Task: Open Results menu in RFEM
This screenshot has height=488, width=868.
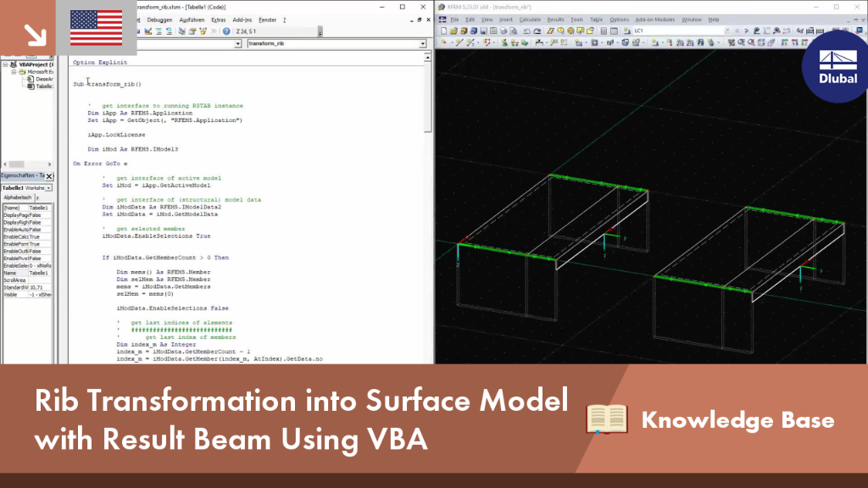Action: [555, 19]
